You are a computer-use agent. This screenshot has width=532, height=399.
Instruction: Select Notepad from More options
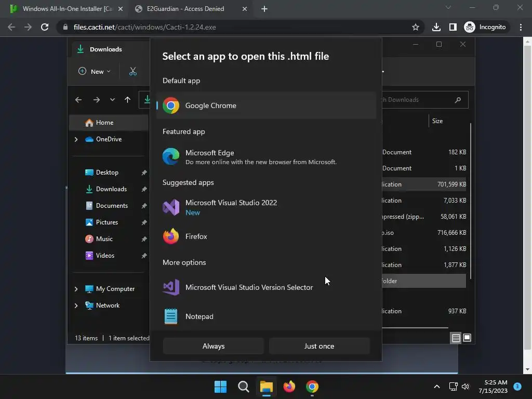point(266,316)
